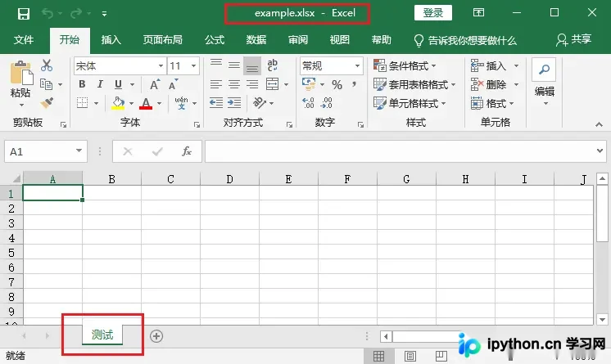Image resolution: width=611 pixels, height=364 pixels.
Task: Click Increase Font Size icon
Action: click(x=155, y=84)
